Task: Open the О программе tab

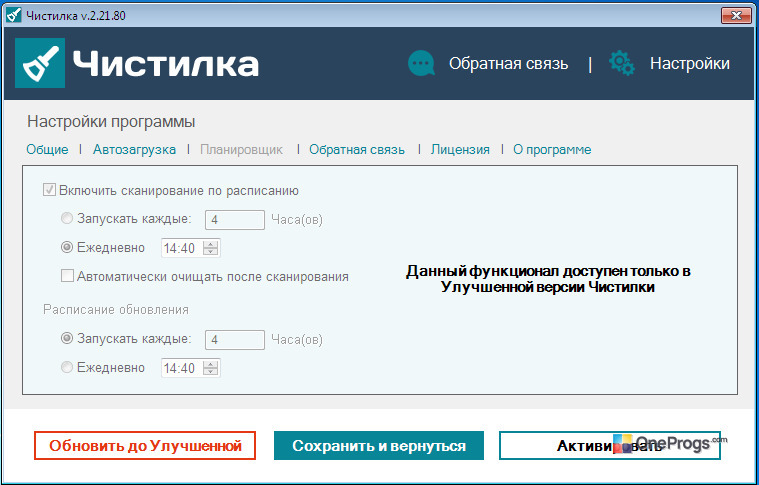Action: tap(552, 150)
